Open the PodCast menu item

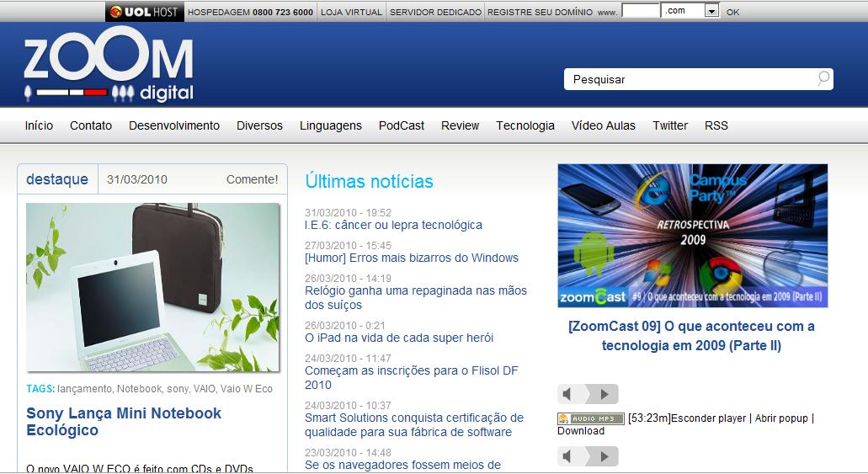point(402,125)
